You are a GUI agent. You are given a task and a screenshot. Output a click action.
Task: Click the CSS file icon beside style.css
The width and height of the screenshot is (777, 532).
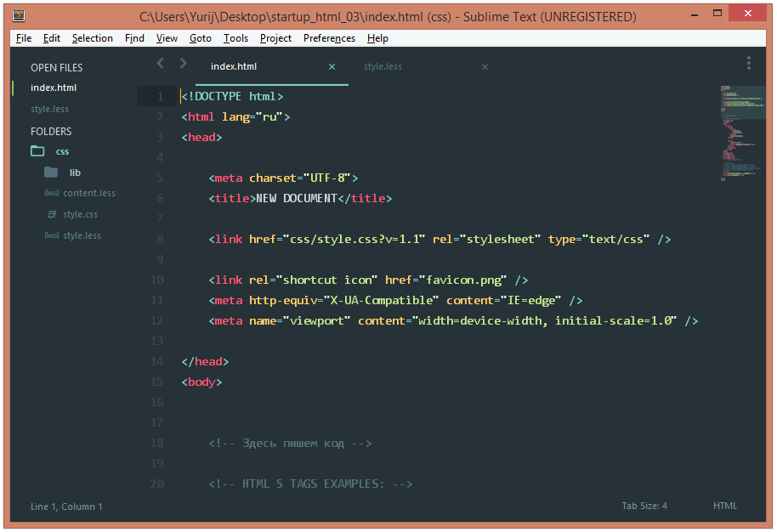pos(52,214)
